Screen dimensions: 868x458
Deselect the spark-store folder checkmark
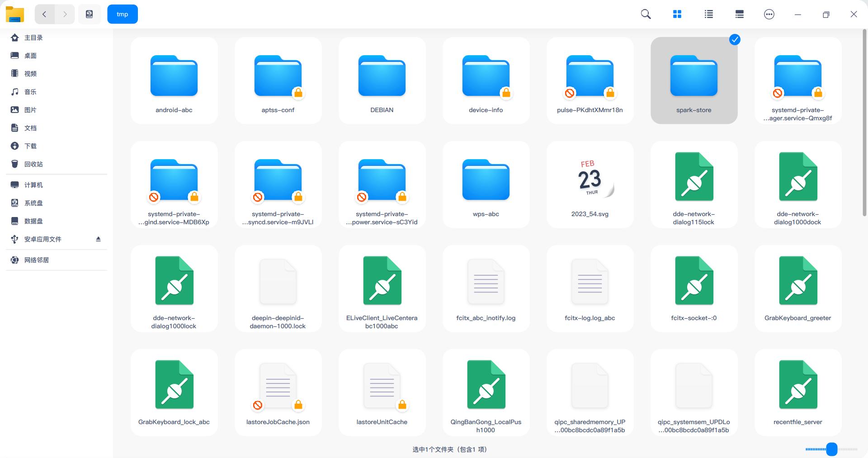coord(734,40)
